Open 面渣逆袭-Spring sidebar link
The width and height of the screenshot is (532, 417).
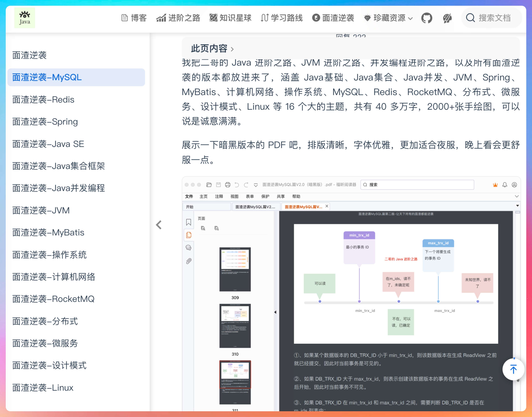point(45,122)
